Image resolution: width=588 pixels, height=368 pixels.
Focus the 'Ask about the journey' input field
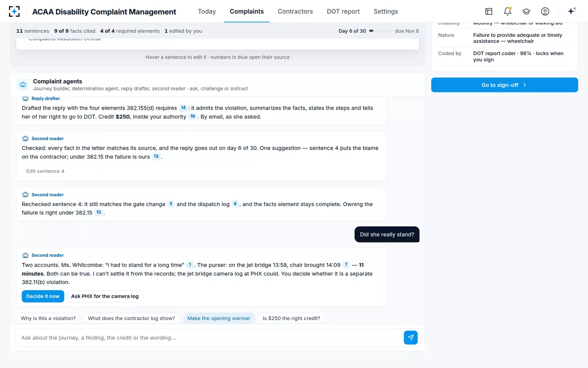(x=209, y=338)
